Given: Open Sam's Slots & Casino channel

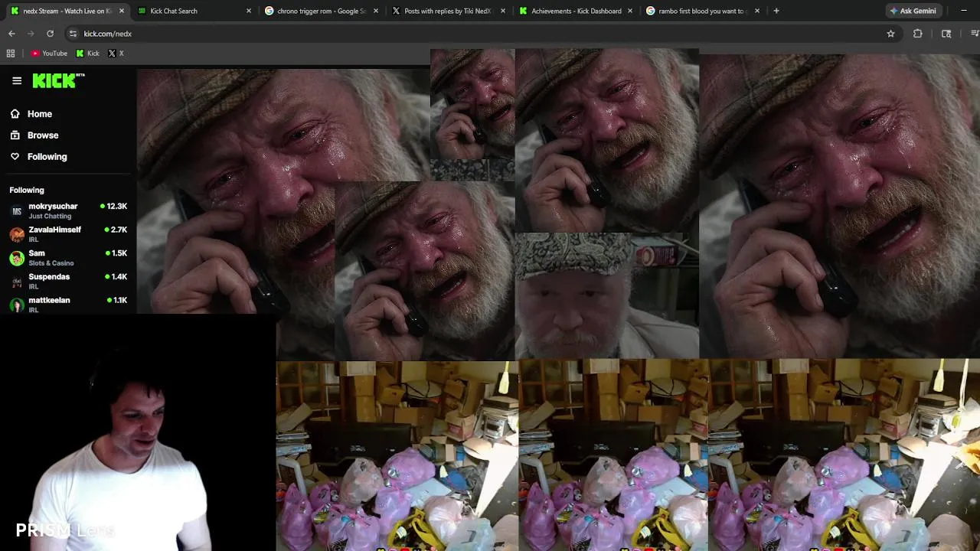Looking at the screenshot, I should tap(68, 258).
